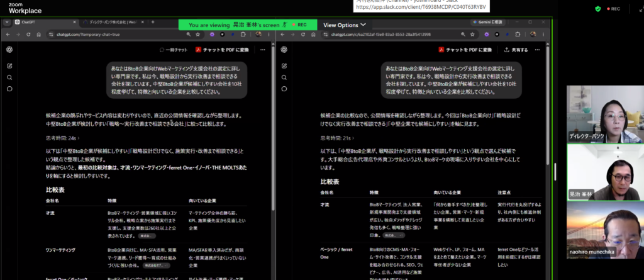Open the more options menu in the right ChatGPT header

tap(537, 50)
